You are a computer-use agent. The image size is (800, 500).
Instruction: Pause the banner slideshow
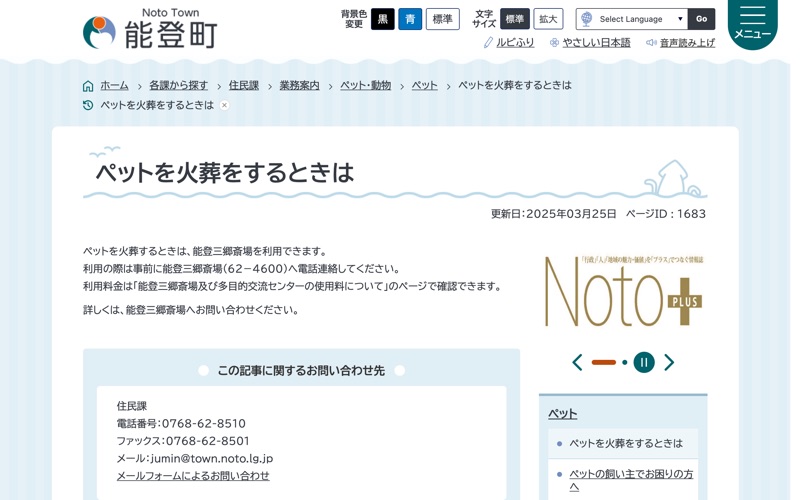[644, 362]
